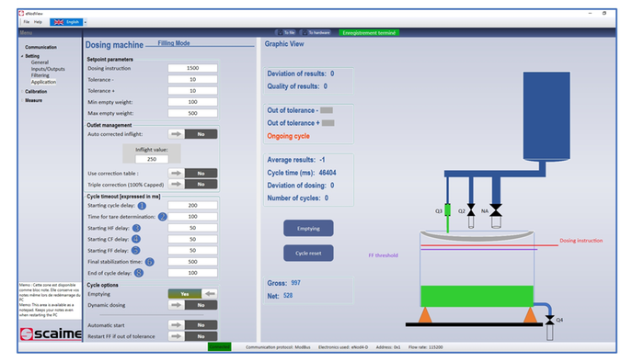Click the Q2 valve icon
The image size is (644, 362).
click(471, 209)
